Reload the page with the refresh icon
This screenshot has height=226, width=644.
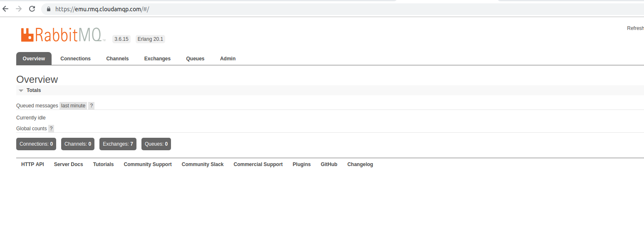pos(32,9)
